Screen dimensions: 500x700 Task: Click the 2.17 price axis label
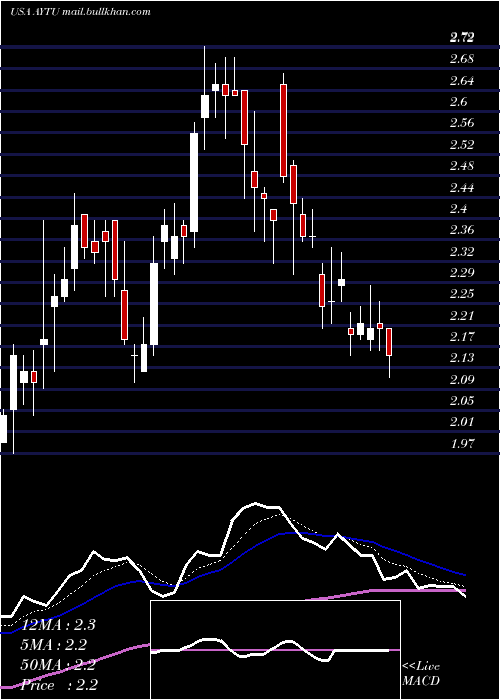[462, 336]
